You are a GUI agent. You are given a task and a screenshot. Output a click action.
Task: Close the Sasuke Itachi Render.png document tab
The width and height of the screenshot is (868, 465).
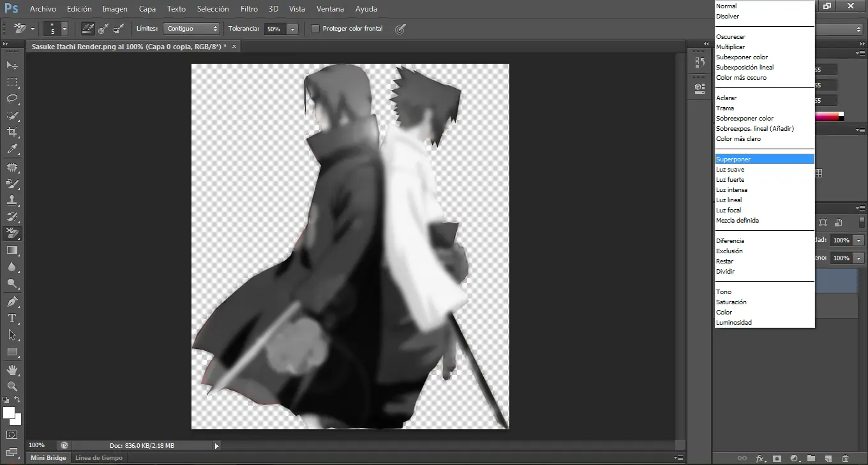pyautogui.click(x=234, y=47)
